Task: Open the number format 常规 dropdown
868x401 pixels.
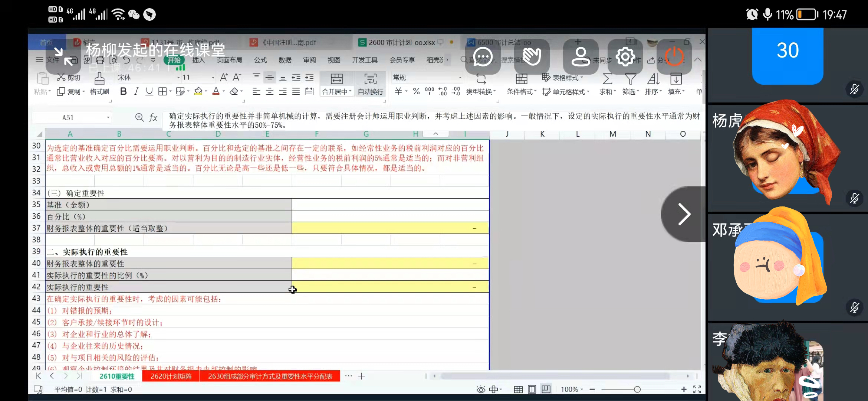Action: pyautogui.click(x=460, y=78)
